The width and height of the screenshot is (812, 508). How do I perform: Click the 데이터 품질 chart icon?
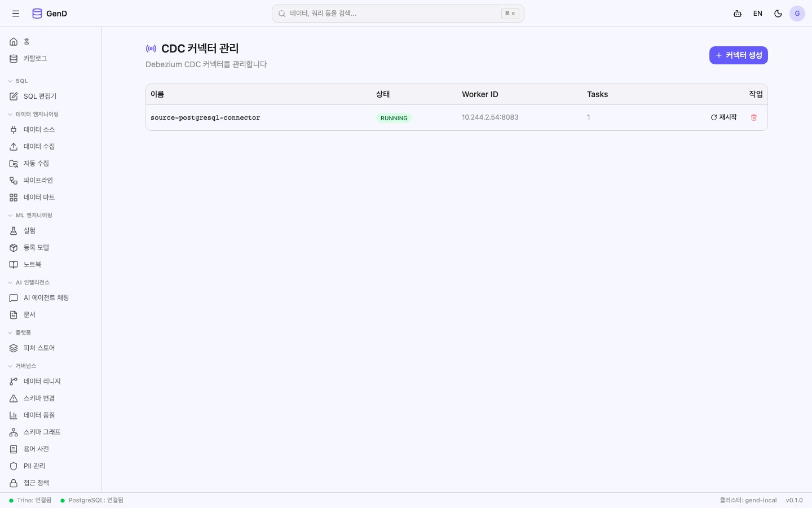point(14,415)
